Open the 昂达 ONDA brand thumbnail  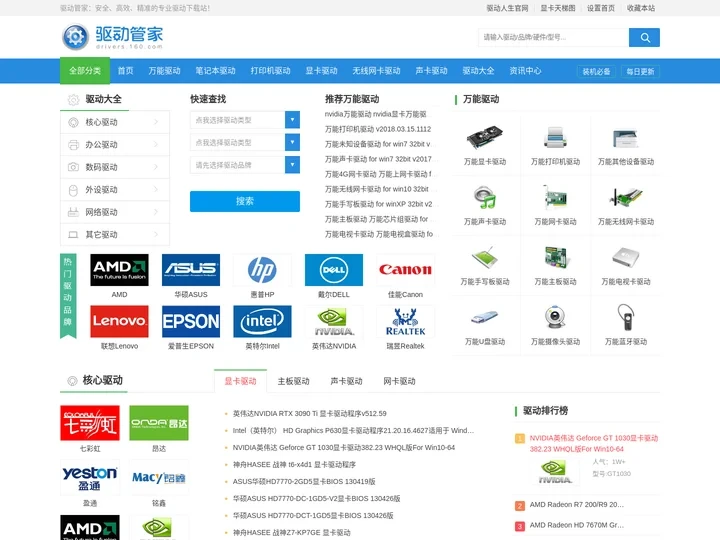coord(159,423)
